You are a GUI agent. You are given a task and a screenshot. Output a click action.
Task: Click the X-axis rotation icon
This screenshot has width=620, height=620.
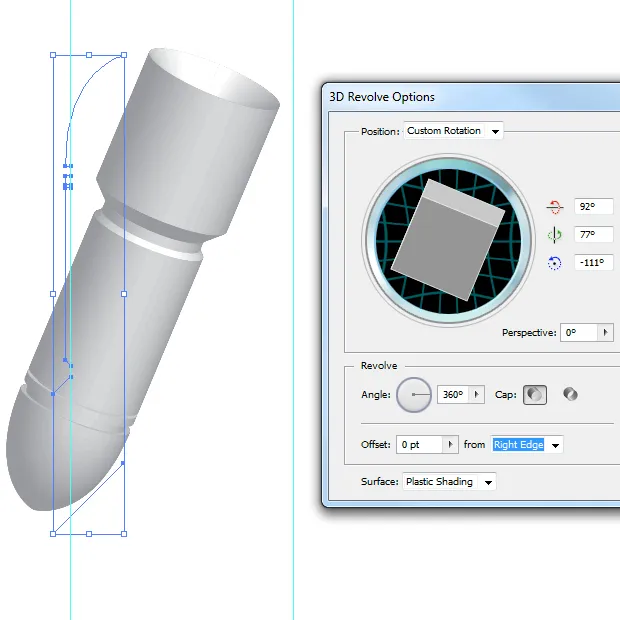[555, 207]
